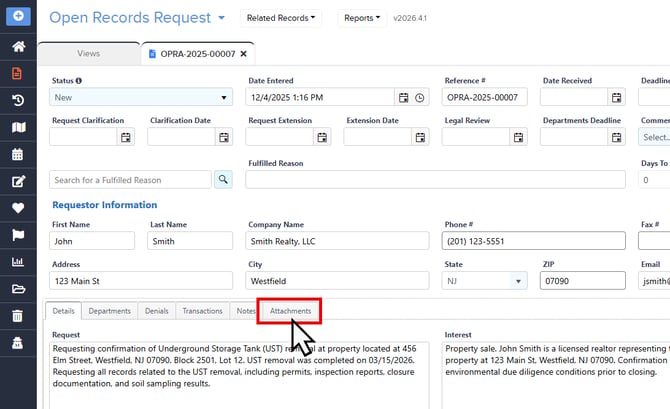
Task: Click the Date Received input field
Action: coord(574,97)
